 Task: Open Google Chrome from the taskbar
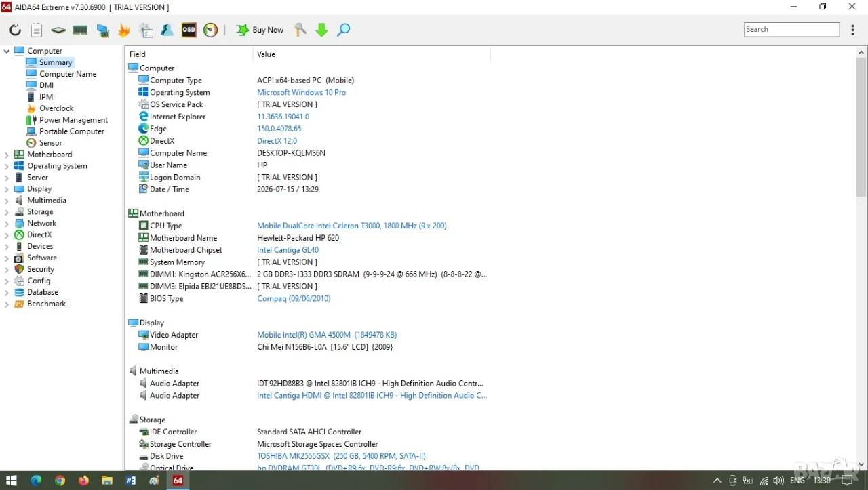[x=60, y=481]
